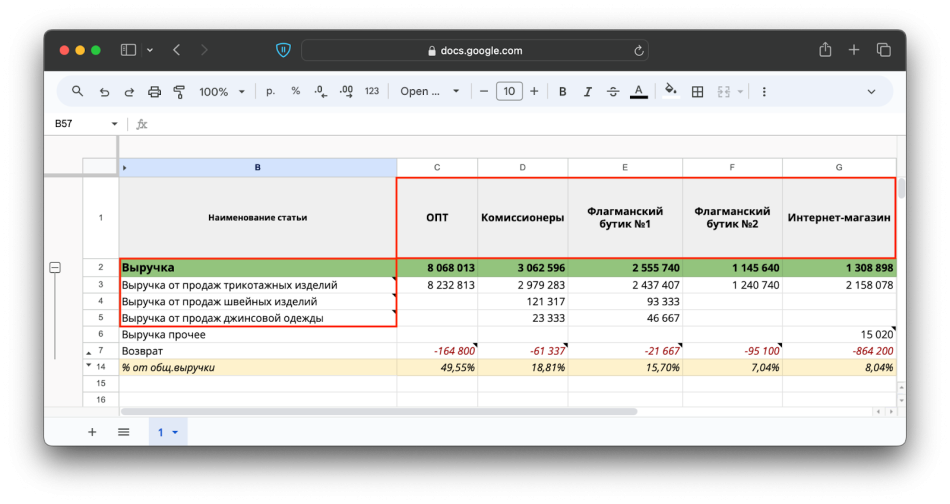Toggle italic formatting
The height and width of the screenshot is (504, 950).
[x=588, y=91]
